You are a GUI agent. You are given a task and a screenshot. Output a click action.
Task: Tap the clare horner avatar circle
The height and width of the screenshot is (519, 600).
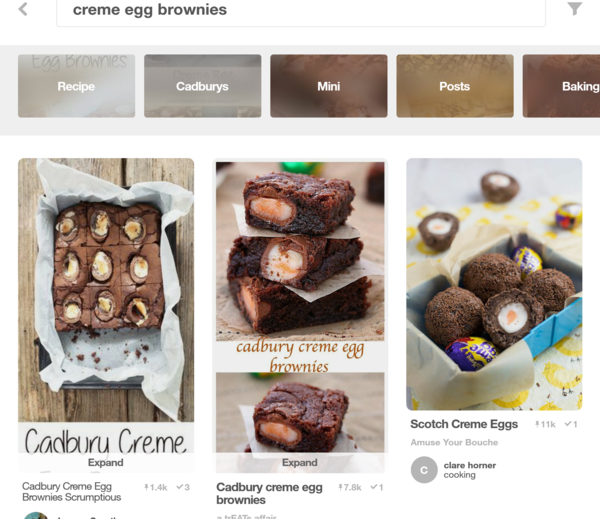pyautogui.click(x=424, y=470)
